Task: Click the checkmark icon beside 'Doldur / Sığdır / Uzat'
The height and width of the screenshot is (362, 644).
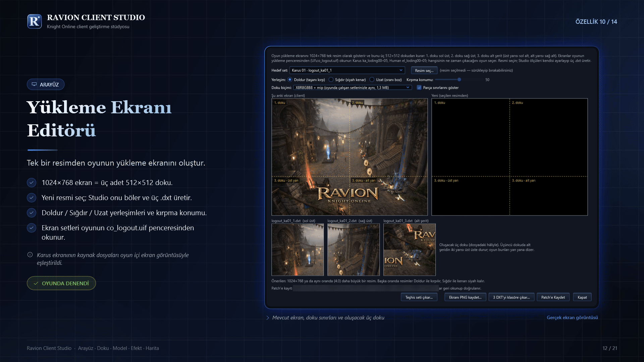Action: click(x=32, y=213)
